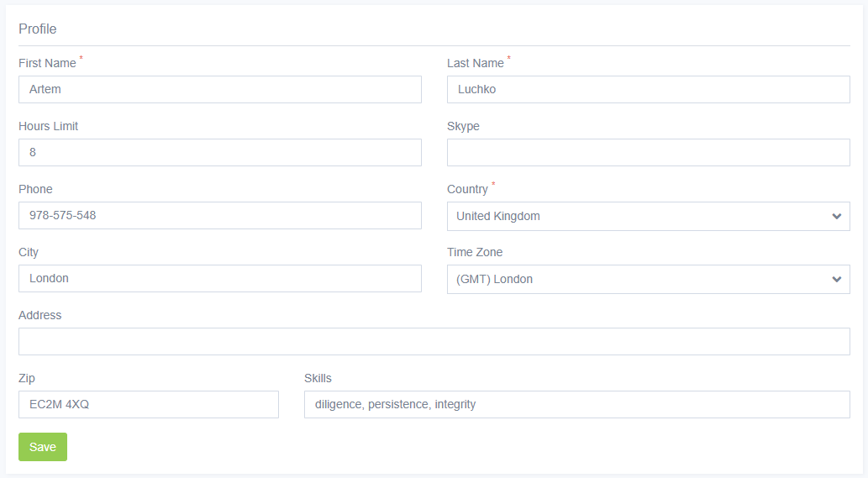
Task: Click the empty Skype field
Action: 648,153
